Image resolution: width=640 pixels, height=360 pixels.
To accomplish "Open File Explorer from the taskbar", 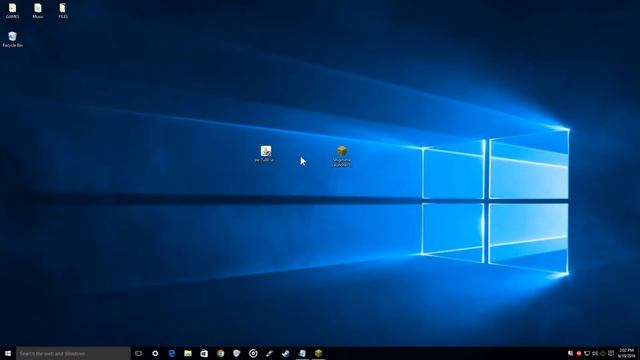I will [188, 353].
